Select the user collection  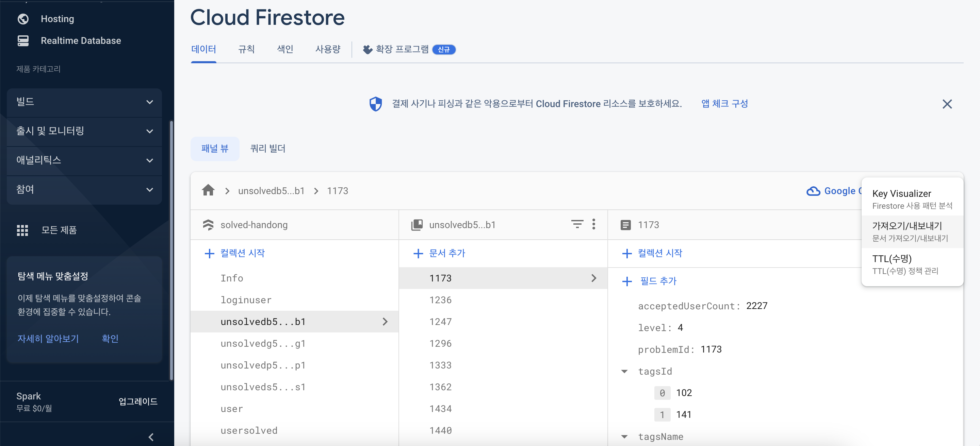[294, 409]
